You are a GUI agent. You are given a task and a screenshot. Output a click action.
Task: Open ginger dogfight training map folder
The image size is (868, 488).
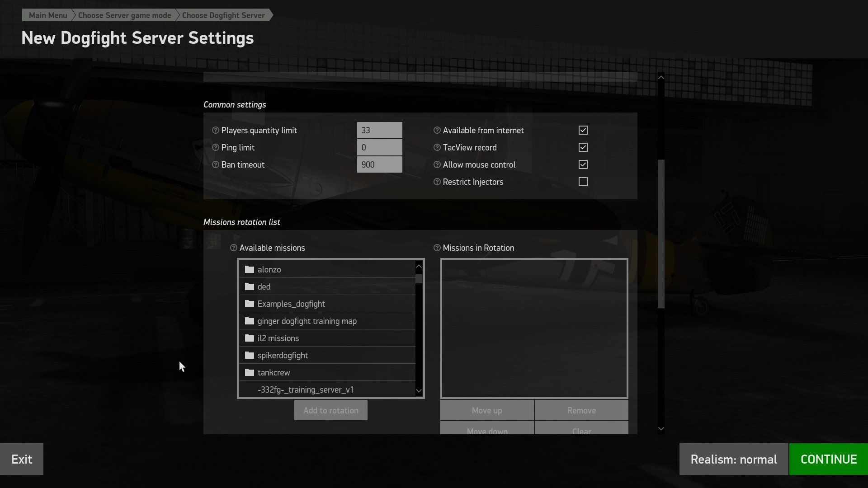[x=327, y=321]
